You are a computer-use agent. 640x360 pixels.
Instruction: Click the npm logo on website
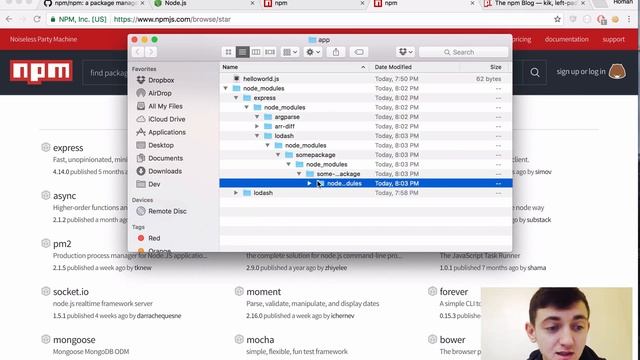(x=41, y=72)
